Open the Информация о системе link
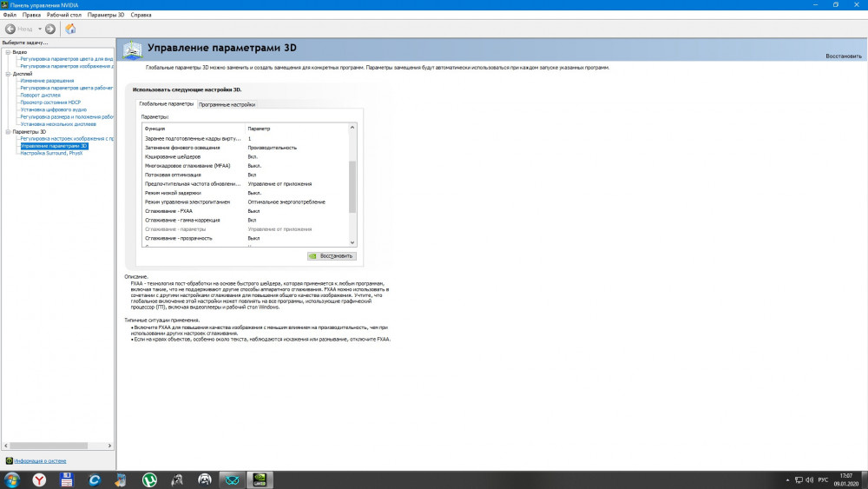Viewport: 868px width, 489px height. tap(40, 460)
